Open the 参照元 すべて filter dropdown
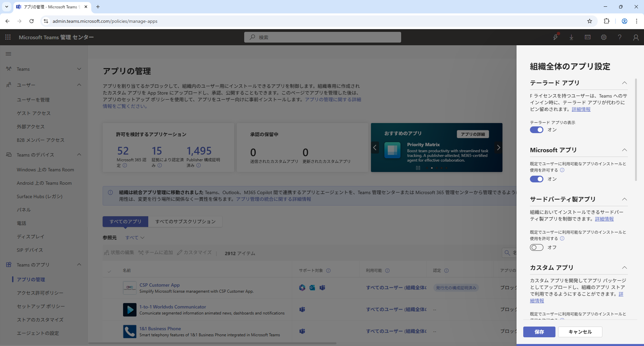Screen dimensions: 644x346 pyautogui.click(x=135, y=238)
